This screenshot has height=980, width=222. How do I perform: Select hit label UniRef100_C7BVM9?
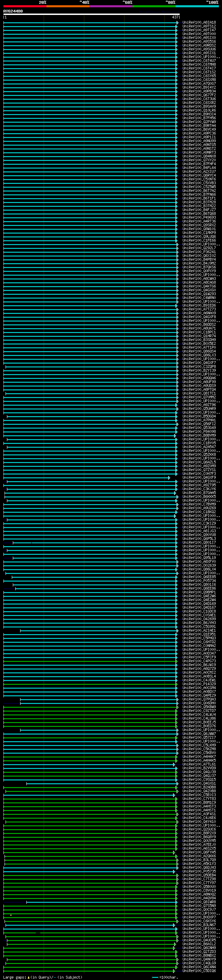pyautogui.click(x=199, y=504)
